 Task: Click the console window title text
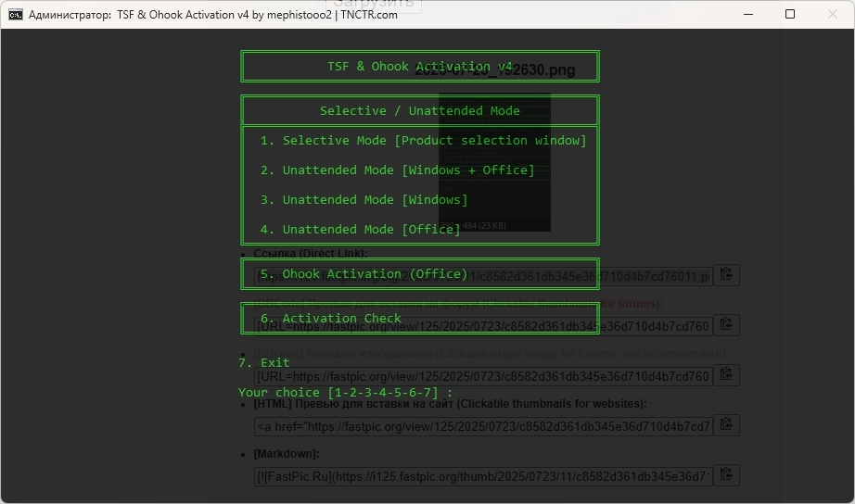click(213, 15)
